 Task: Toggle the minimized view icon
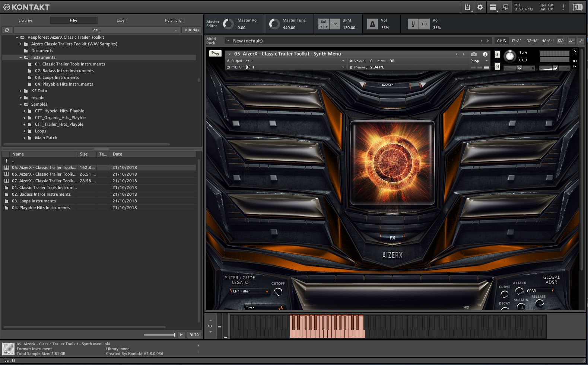(x=505, y=7)
